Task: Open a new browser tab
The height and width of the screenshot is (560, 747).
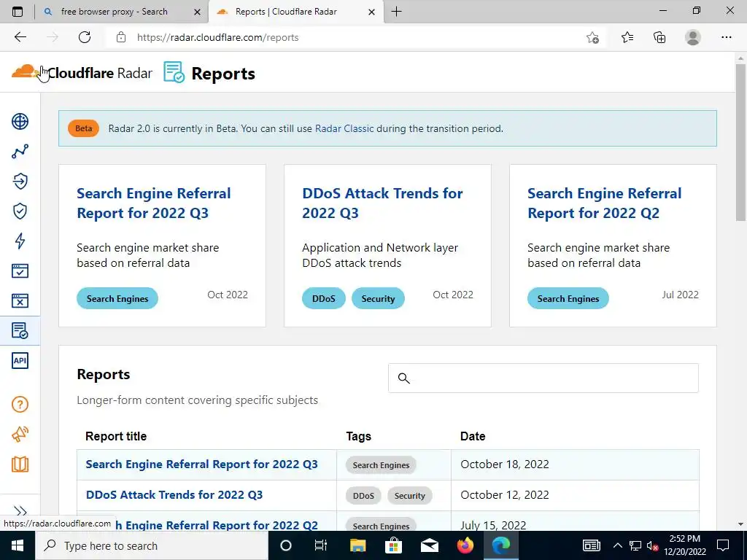Action: tap(396, 12)
